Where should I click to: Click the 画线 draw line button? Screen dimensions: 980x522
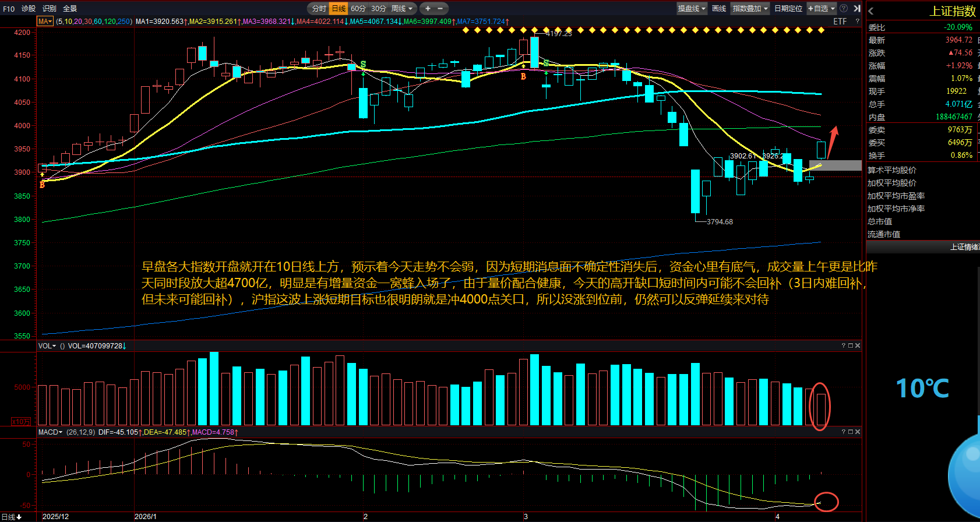719,8
